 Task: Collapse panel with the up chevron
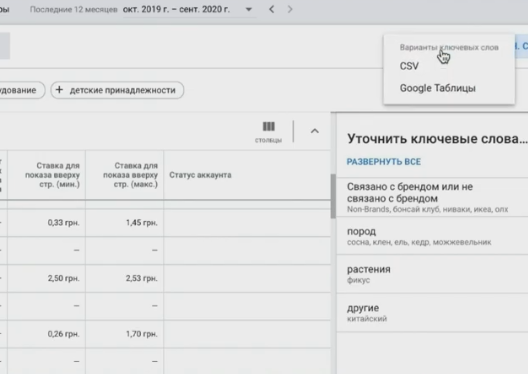[x=315, y=131]
